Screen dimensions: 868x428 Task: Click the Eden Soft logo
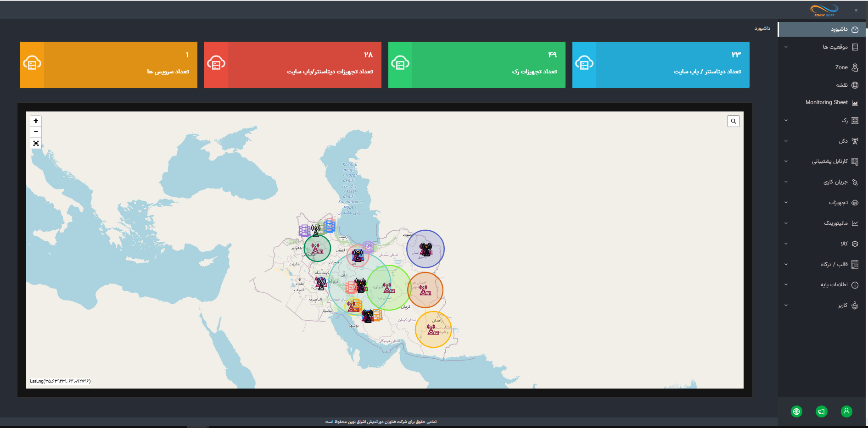click(x=824, y=11)
